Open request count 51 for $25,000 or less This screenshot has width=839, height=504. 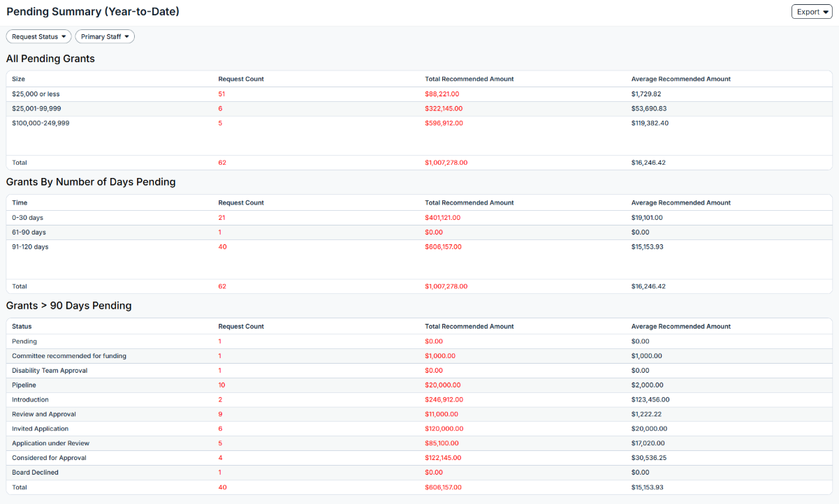pyautogui.click(x=222, y=94)
